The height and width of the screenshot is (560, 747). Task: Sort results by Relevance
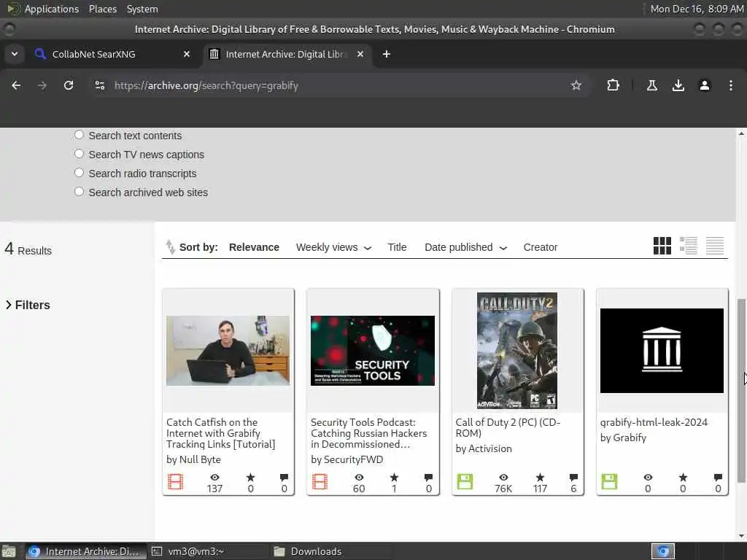[254, 247]
